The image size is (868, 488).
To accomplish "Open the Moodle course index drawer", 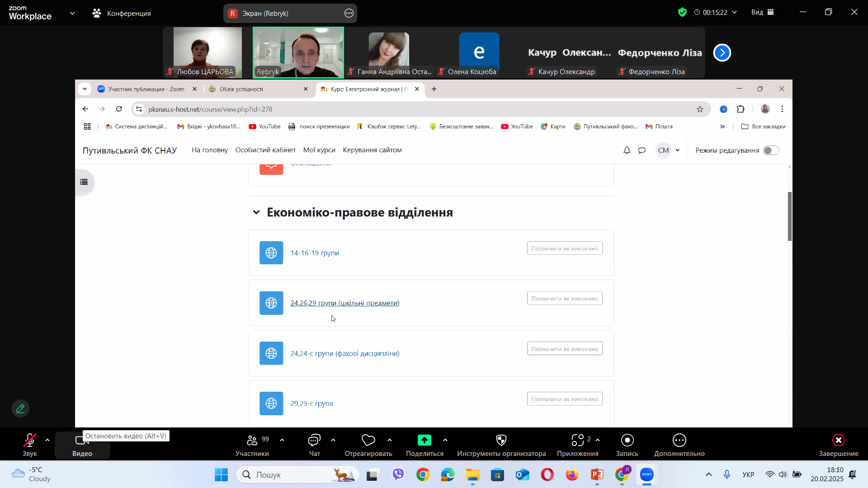I will pyautogui.click(x=84, y=182).
